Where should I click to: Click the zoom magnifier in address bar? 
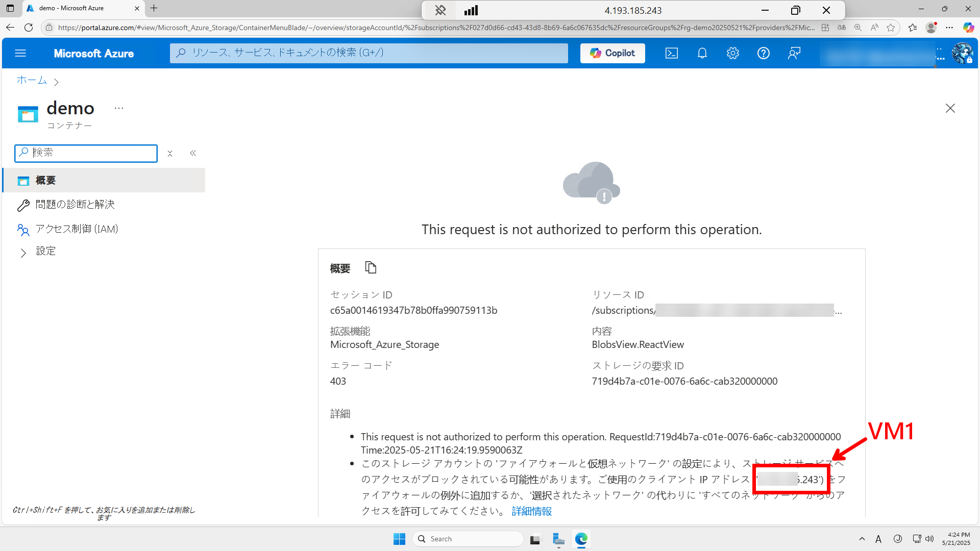[x=858, y=28]
